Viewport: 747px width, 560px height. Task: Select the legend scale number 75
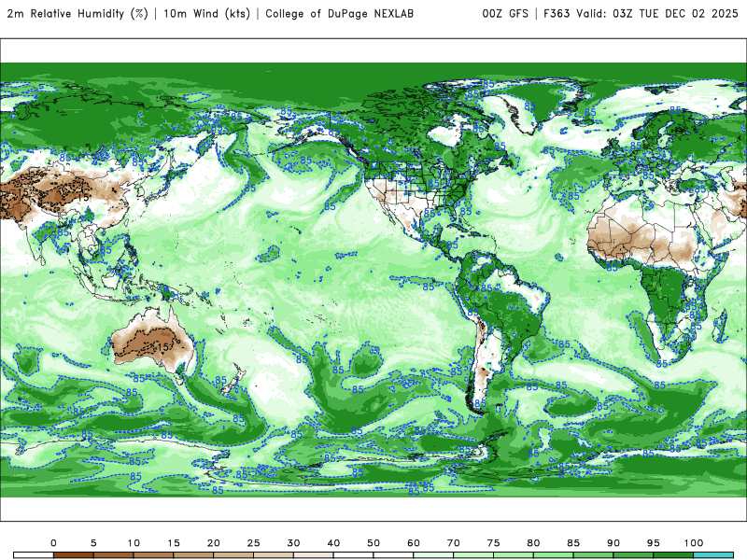(x=494, y=543)
